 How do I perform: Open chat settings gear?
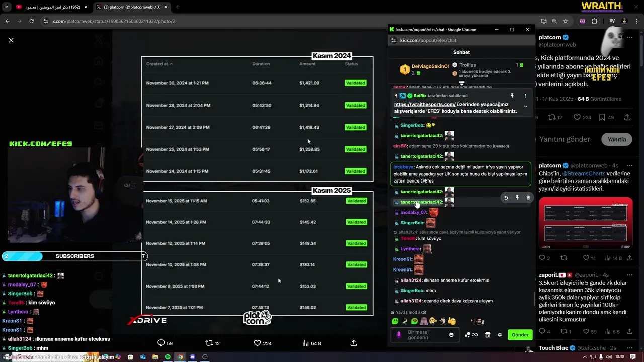(500, 335)
